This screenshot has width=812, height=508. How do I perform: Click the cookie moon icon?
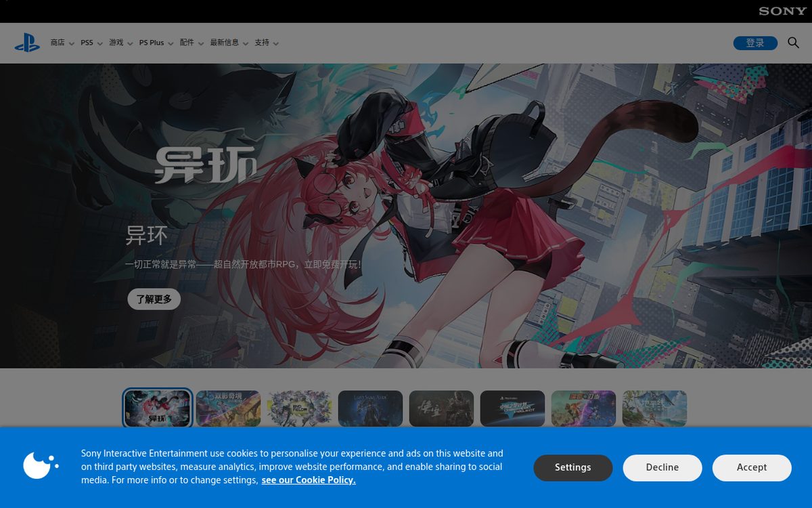41,465
